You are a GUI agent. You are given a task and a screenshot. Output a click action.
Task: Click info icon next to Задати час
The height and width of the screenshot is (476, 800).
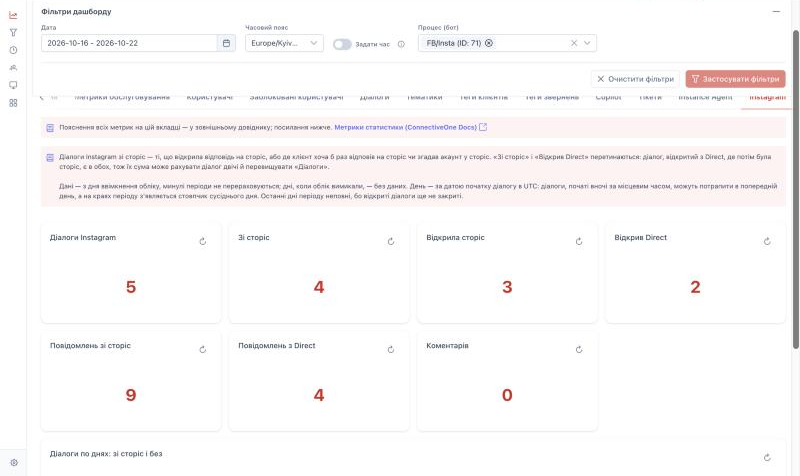401,44
